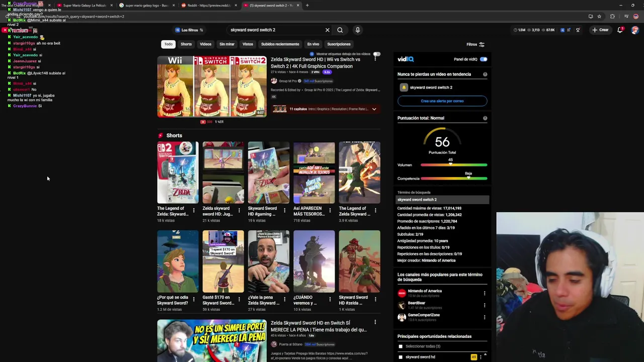
Task: Open 'Puerta al Sótano' channel link
Action: click(290, 344)
